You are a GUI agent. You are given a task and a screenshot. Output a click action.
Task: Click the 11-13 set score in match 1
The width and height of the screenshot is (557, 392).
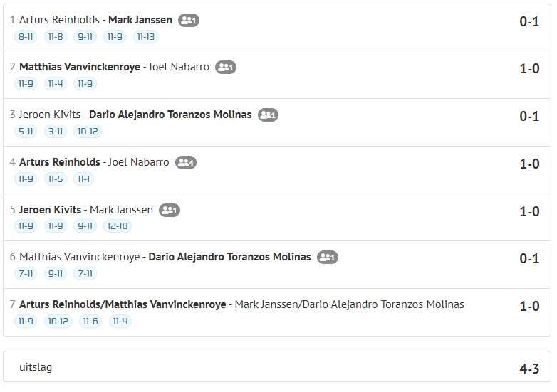(145, 36)
